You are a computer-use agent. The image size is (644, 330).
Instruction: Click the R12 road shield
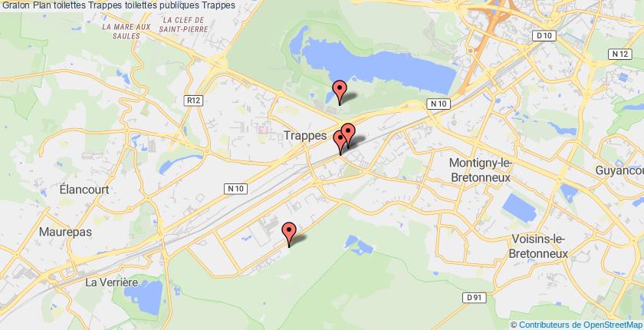pos(193,101)
